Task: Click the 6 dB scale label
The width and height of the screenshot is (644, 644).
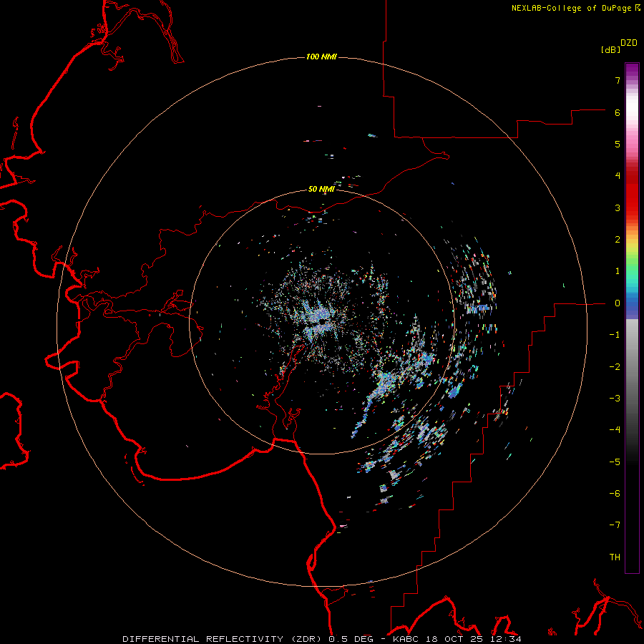Action: click(x=618, y=112)
